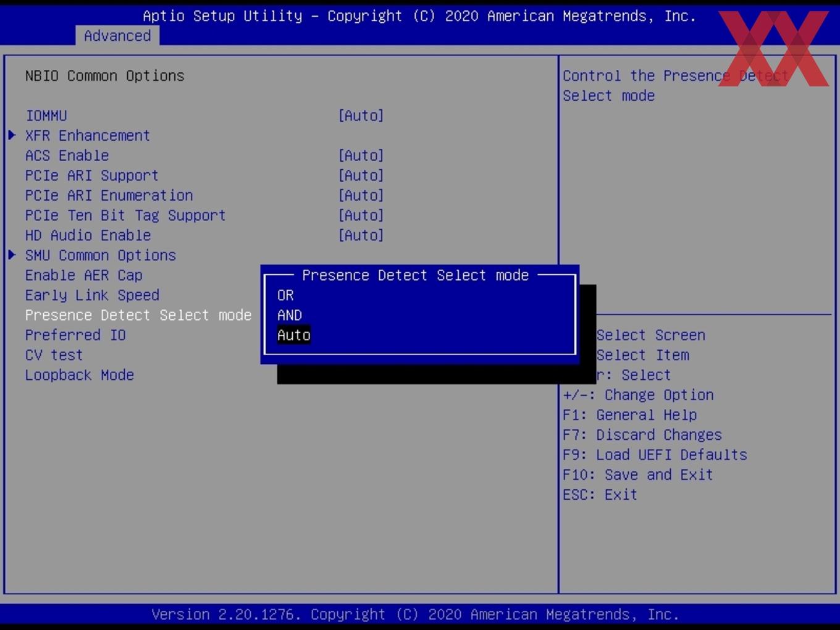Change the HD Audio Enable [Auto] value
The image size is (840, 630).
point(361,235)
